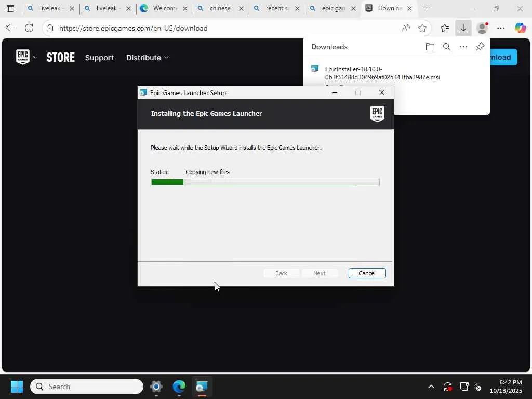Screen dimensions: 532x399
Task: Click the taskbar Search box
Action: tap(87, 387)
